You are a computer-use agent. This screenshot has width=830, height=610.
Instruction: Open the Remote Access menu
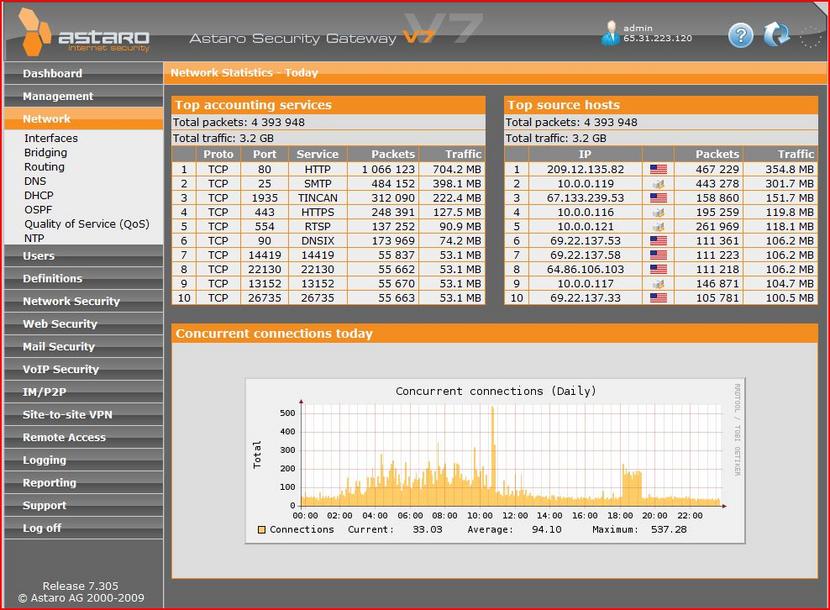click(x=84, y=438)
